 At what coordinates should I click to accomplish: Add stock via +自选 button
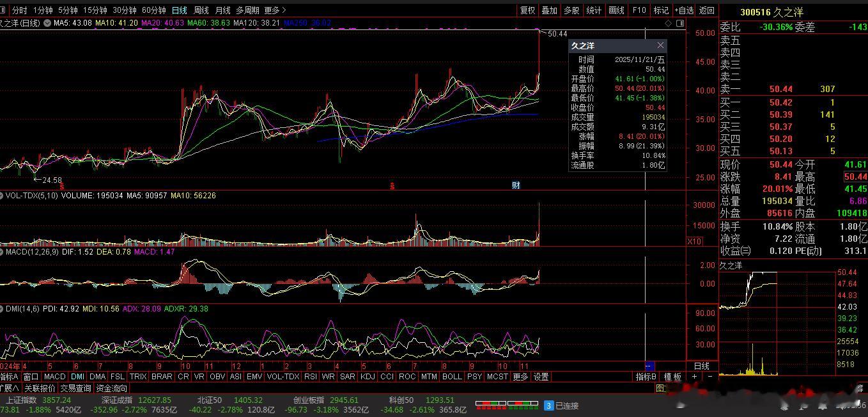(x=684, y=10)
